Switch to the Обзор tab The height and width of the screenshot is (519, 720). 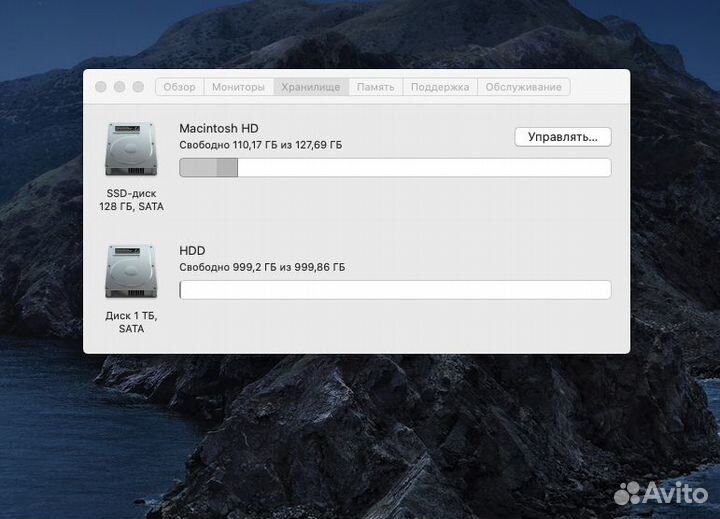pyautogui.click(x=180, y=87)
